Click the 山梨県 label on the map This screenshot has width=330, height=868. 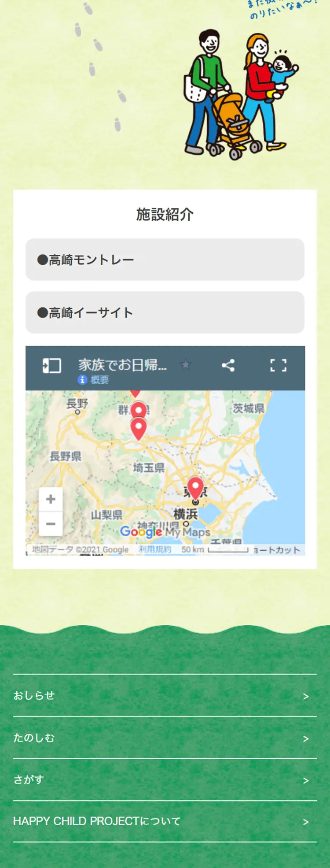(106, 515)
